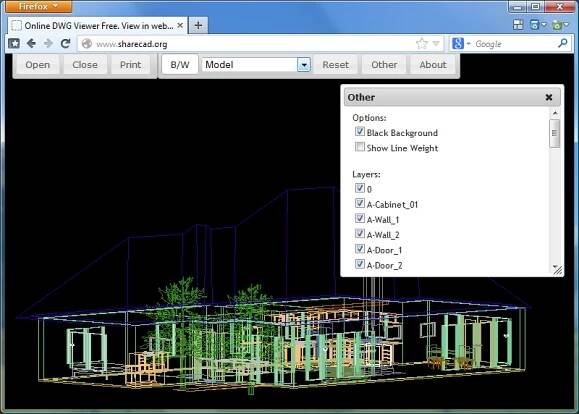The height and width of the screenshot is (414, 579).
Task: Click the bookmarks toolbar icon left of back
Action: coord(14,44)
